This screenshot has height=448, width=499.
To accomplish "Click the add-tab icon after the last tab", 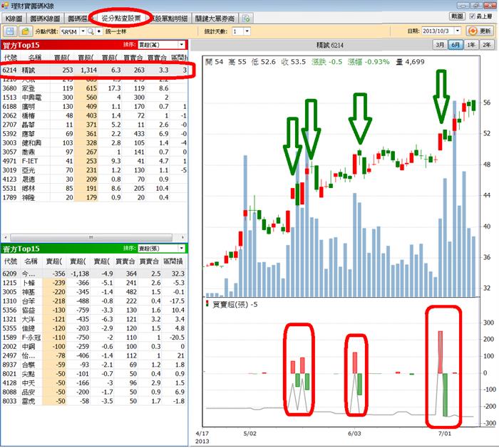I will click(x=247, y=18).
